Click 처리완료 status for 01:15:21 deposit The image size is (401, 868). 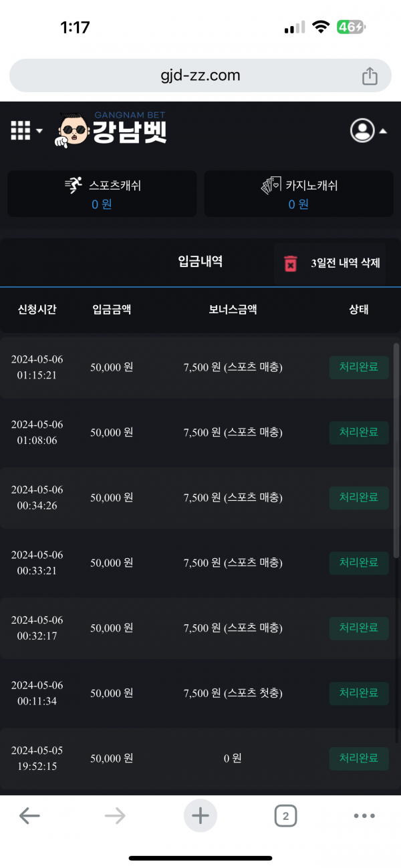point(359,367)
